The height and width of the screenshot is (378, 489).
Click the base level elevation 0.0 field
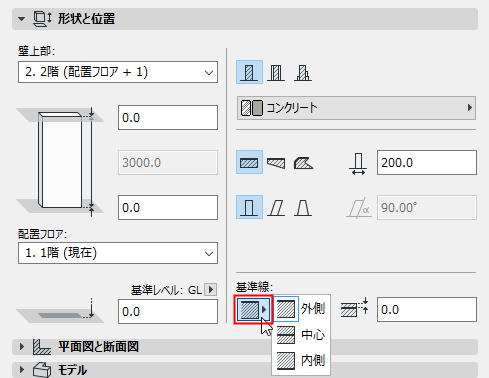point(168,312)
